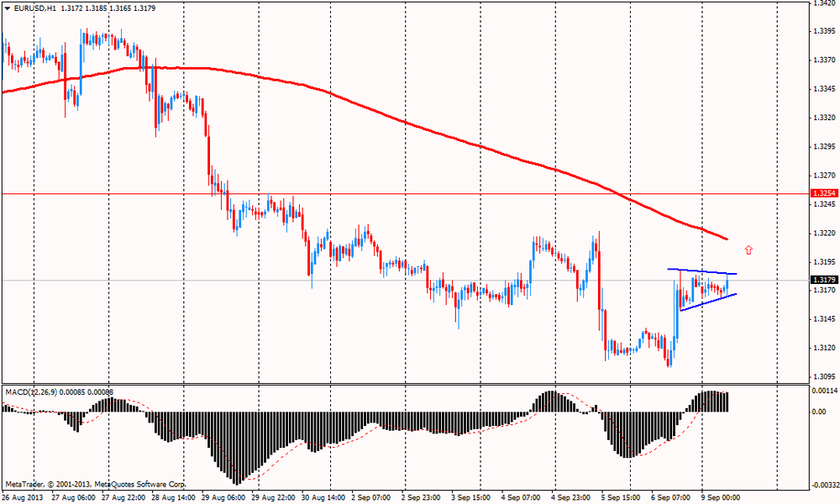Click the 0.00114 MACD scale value
The height and width of the screenshot is (504, 840).
823,391
